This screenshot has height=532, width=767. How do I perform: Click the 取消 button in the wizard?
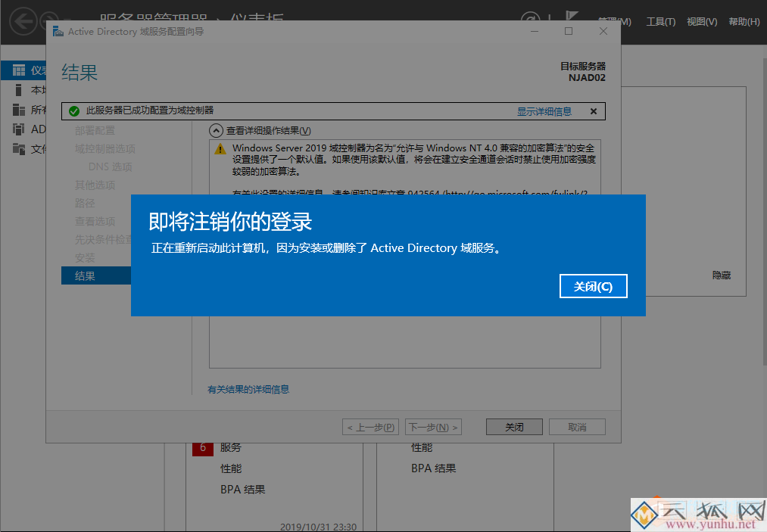pos(576,426)
